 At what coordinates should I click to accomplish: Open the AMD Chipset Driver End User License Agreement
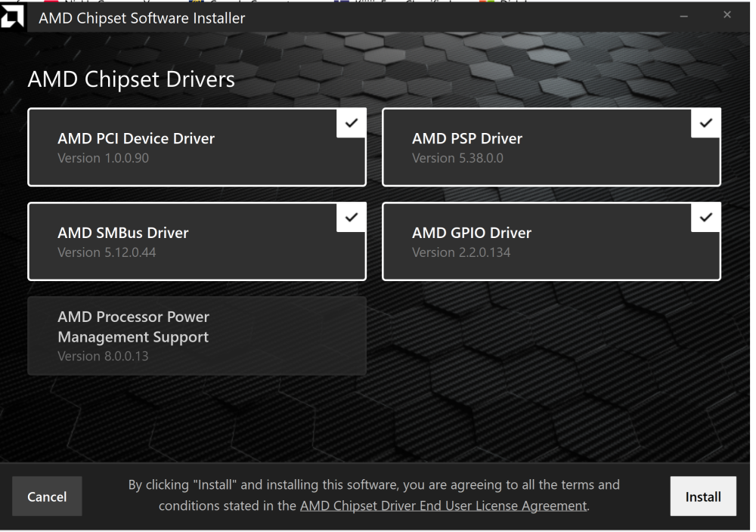coord(443,506)
